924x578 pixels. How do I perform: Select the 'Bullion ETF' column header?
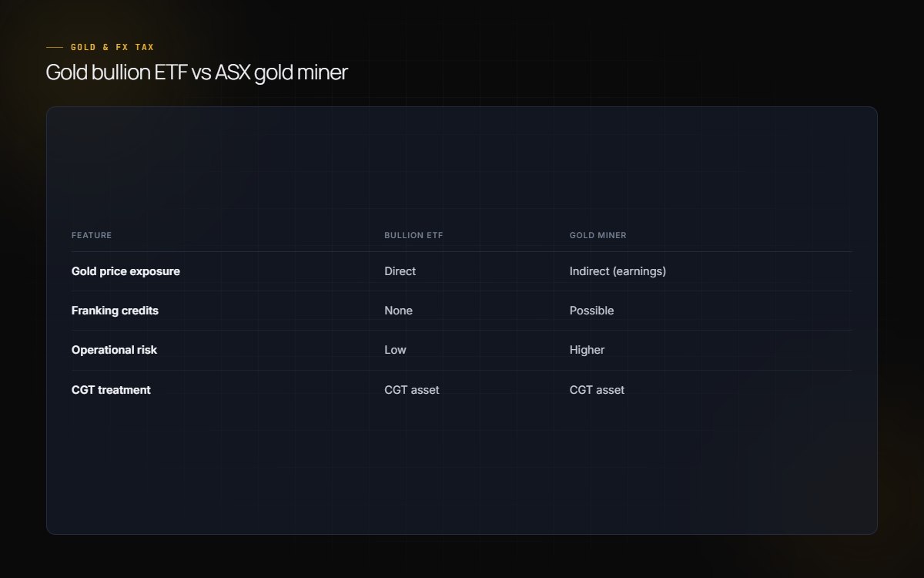pyautogui.click(x=413, y=235)
